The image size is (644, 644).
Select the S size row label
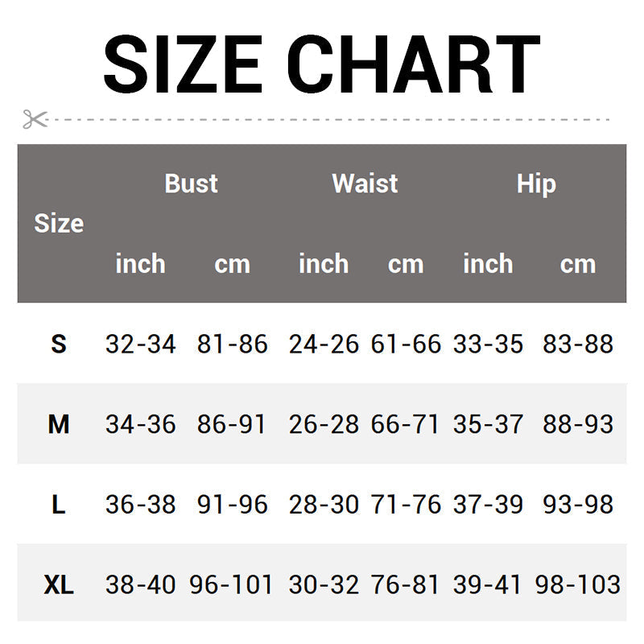point(59,344)
